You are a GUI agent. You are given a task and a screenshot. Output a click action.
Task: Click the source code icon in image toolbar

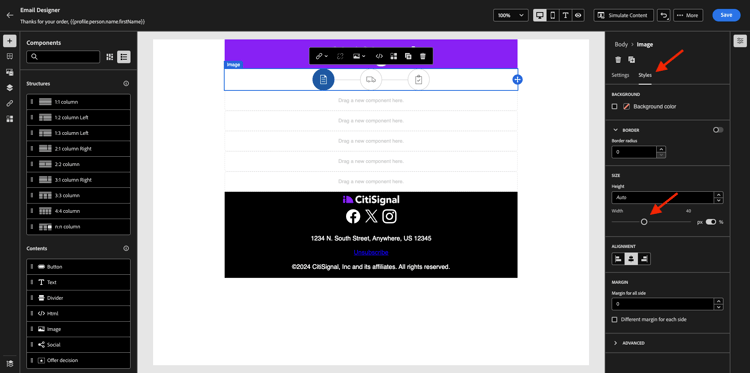click(x=379, y=56)
